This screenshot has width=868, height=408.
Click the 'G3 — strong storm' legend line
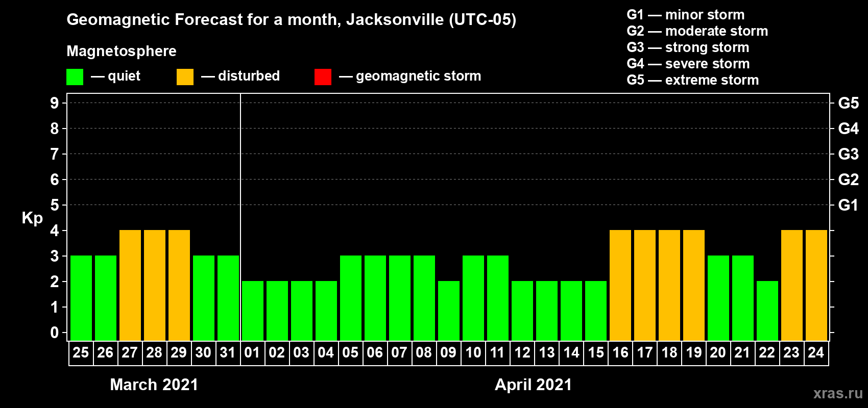[x=688, y=47]
